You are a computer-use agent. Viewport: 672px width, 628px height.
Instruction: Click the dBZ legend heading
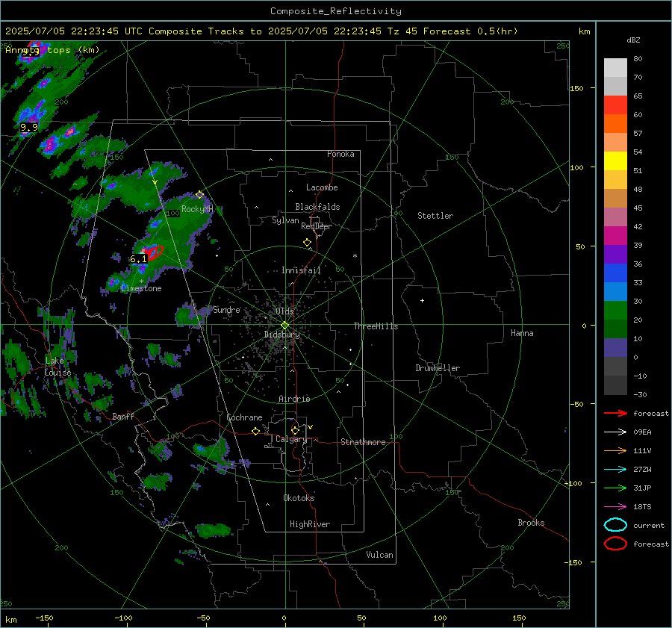tap(633, 40)
